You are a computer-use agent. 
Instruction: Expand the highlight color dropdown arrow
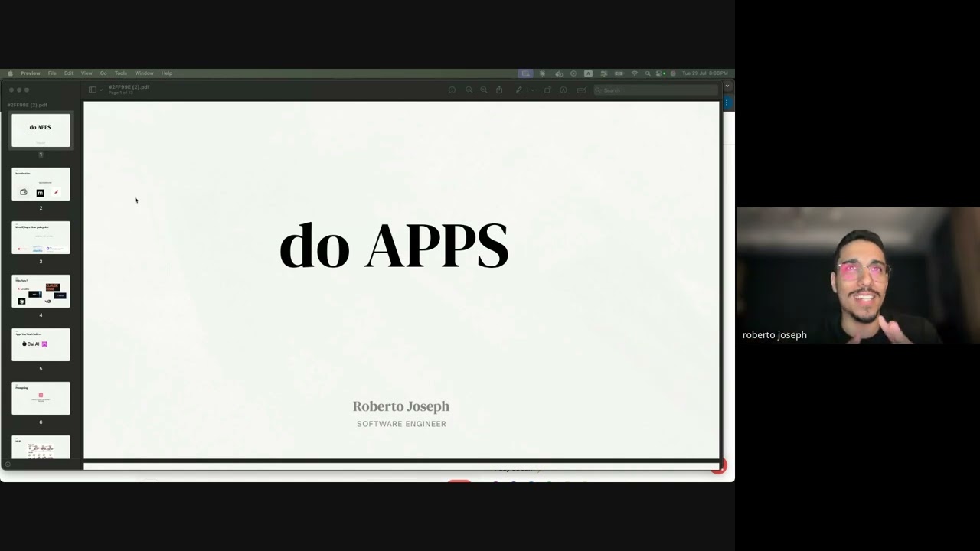coord(532,90)
